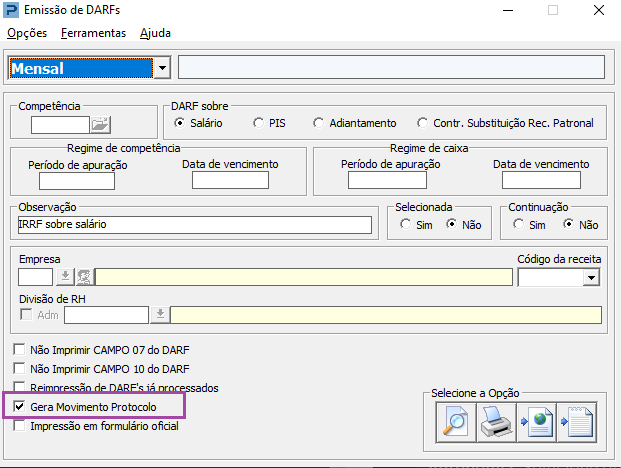Image resolution: width=621 pixels, height=468 pixels.
Task: Open the Competência folder lookup icon
Action: pyautogui.click(x=103, y=125)
